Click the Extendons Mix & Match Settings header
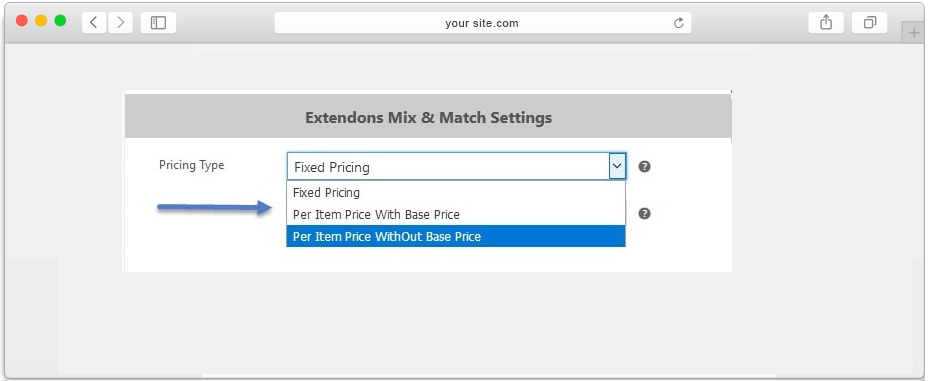928x381 pixels. [x=428, y=117]
